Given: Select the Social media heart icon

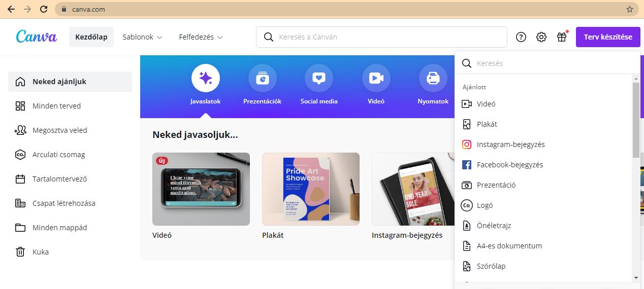Looking at the screenshot, I should 319,79.
